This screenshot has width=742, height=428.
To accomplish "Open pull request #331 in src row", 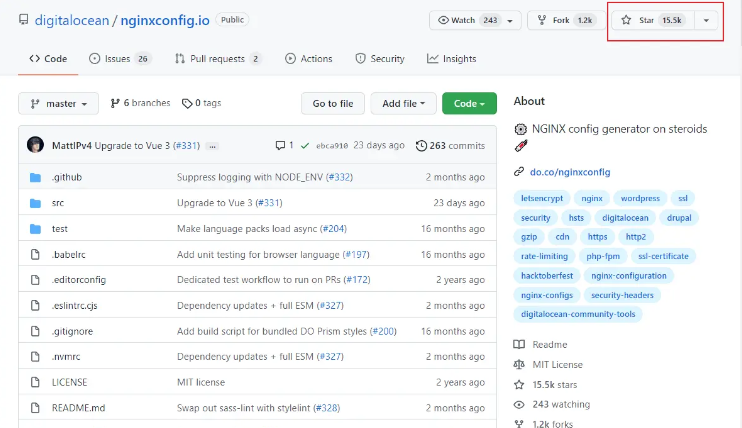I will [x=269, y=203].
